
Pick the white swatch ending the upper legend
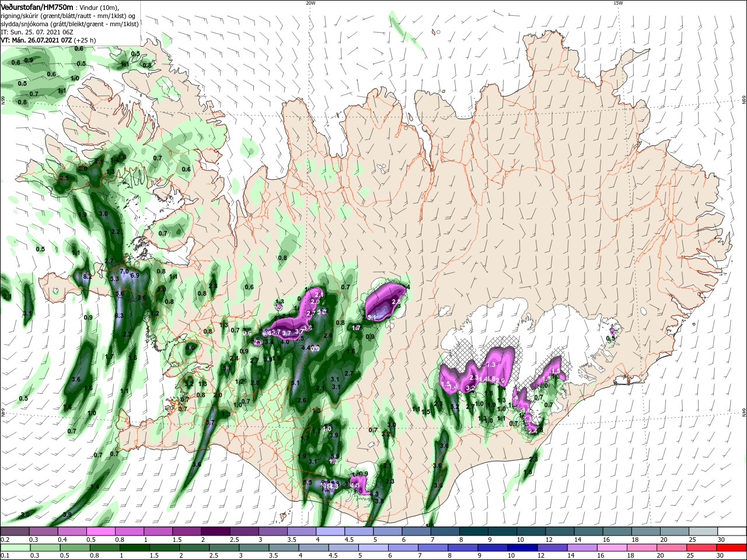(x=732, y=531)
